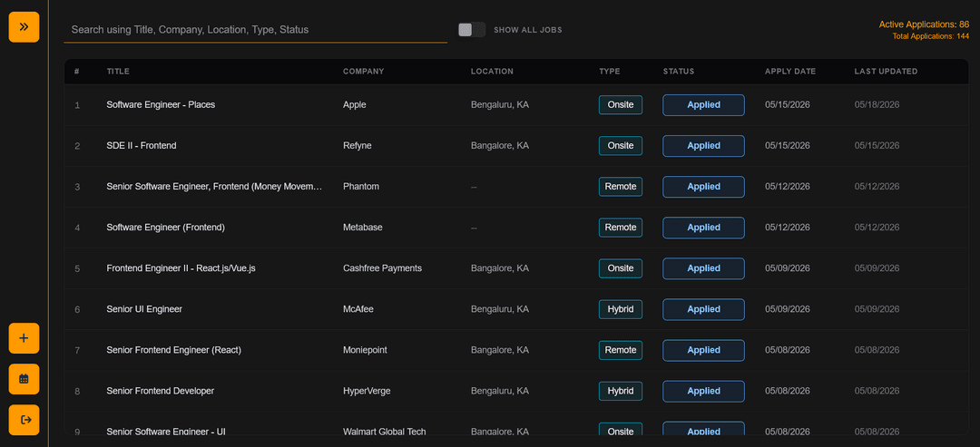Click the 'McAfee' company cell
The height and width of the screenshot is (447, 980).
coord(358,309)
